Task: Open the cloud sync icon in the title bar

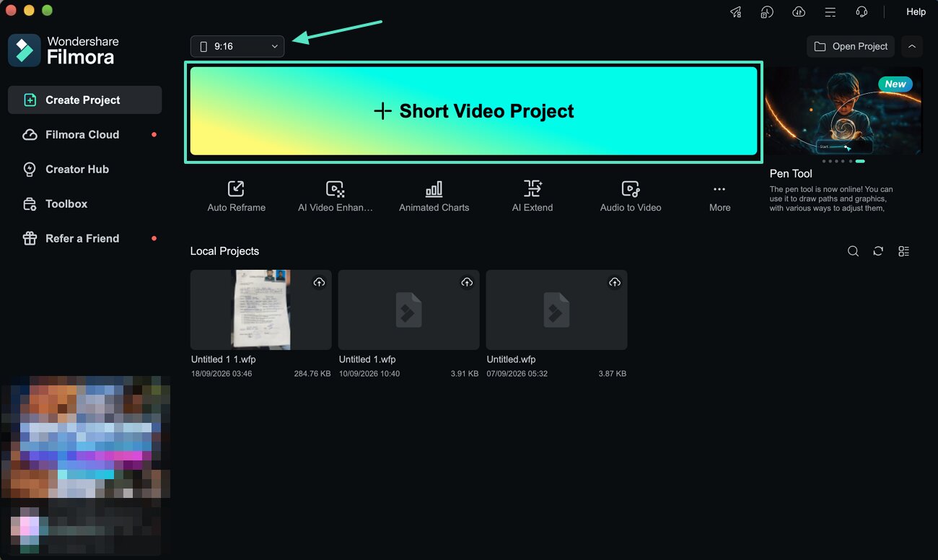Action: pos(798,12)
